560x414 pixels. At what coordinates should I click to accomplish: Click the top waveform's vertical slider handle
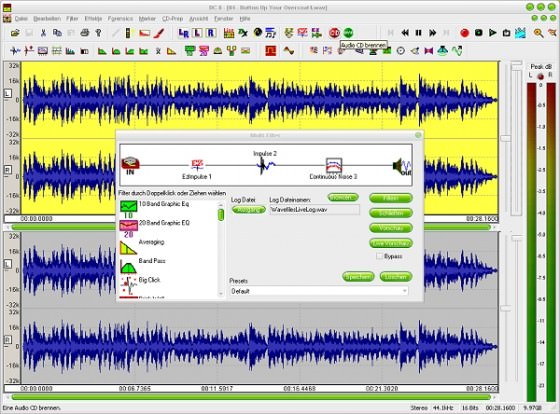coord(505,138)
